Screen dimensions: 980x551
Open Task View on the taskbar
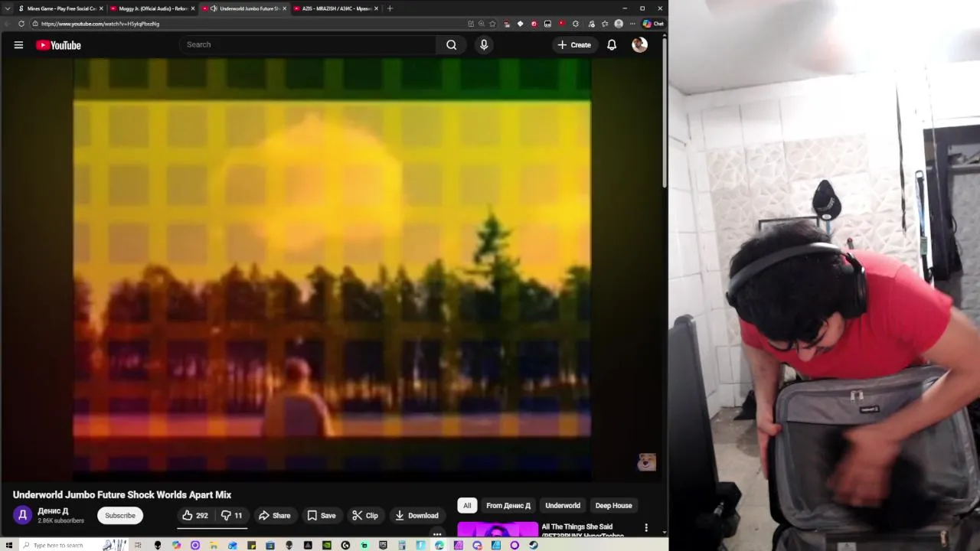(x=138, y=545)
